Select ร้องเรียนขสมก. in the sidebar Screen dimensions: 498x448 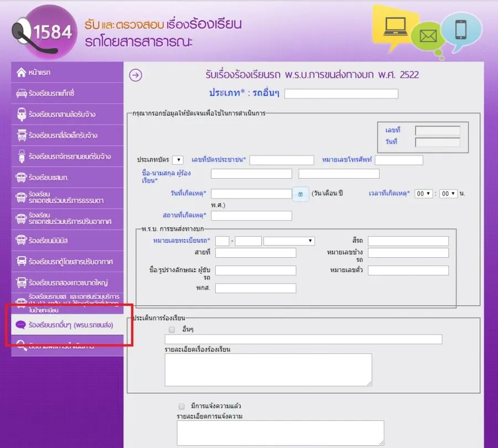click(x=51, y=178)
